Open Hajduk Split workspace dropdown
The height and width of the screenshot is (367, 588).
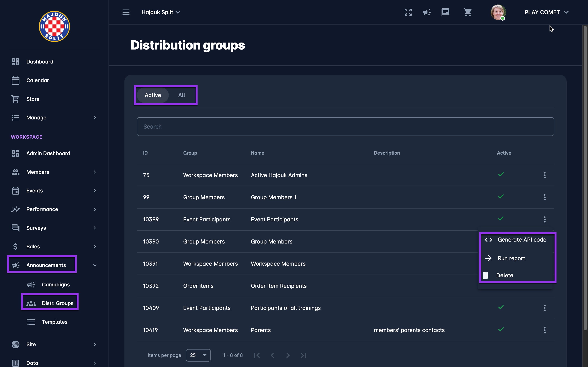[161, 12]
